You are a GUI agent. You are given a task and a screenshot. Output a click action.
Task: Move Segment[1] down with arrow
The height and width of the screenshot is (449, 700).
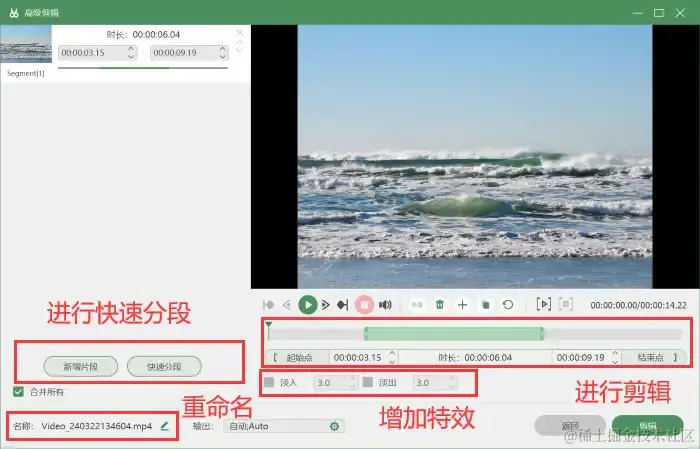tap(240, 50)
